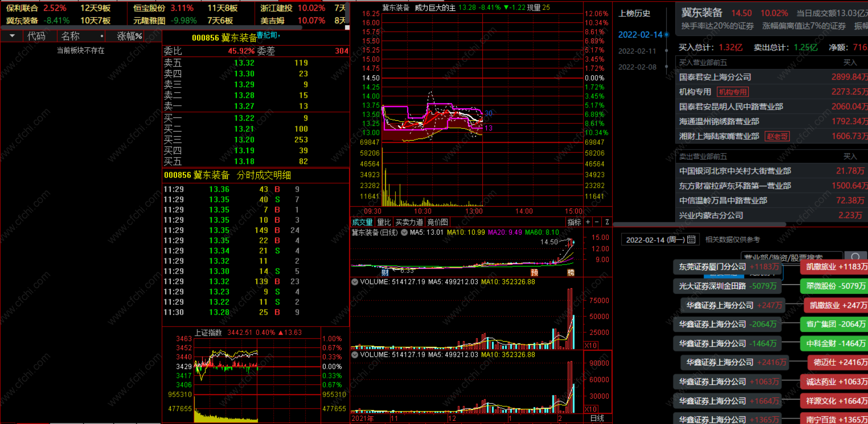Click the Z button beside 指标

(x=607, y=222)
